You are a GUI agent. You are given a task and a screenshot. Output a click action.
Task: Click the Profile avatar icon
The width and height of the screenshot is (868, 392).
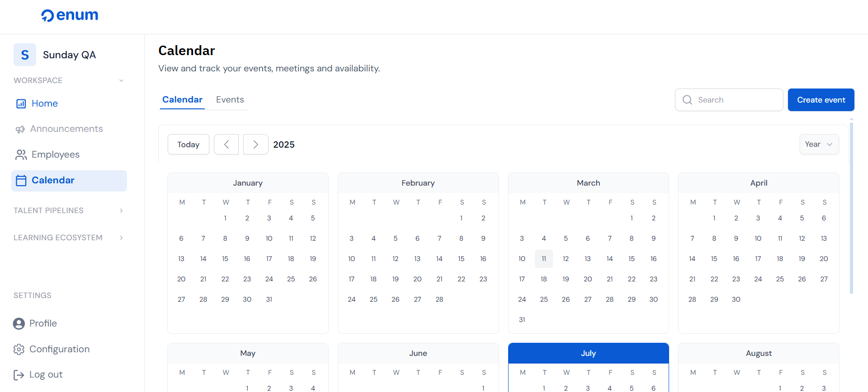point(19,323)
